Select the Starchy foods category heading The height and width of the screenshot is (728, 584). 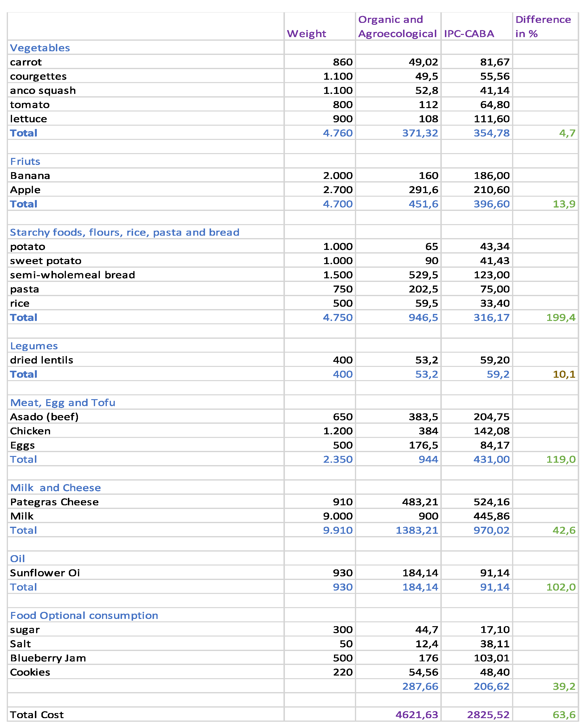tap(125, 232)
